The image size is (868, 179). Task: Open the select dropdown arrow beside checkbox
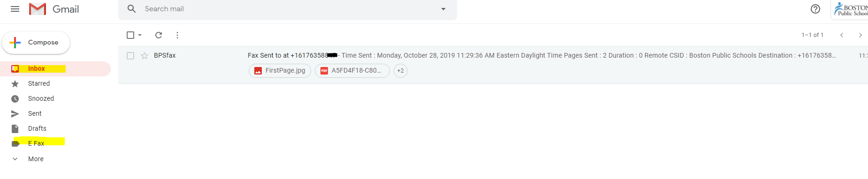pos(140,35)
